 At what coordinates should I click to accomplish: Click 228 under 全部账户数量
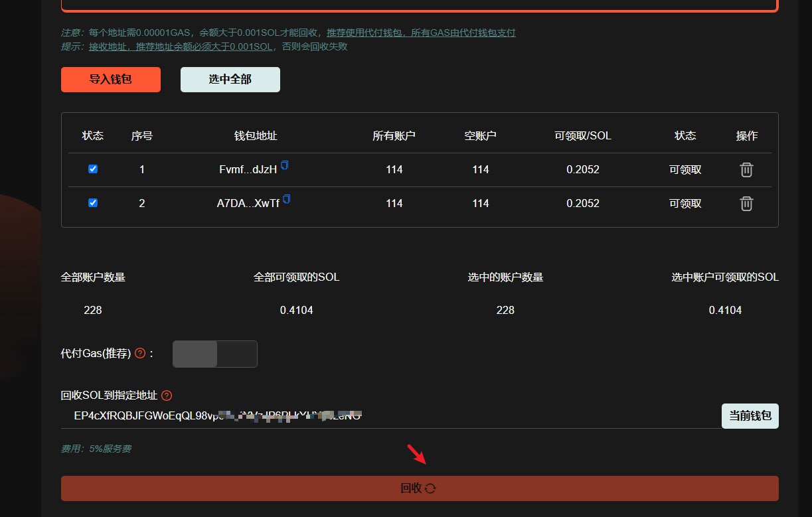tap(93, 310)
